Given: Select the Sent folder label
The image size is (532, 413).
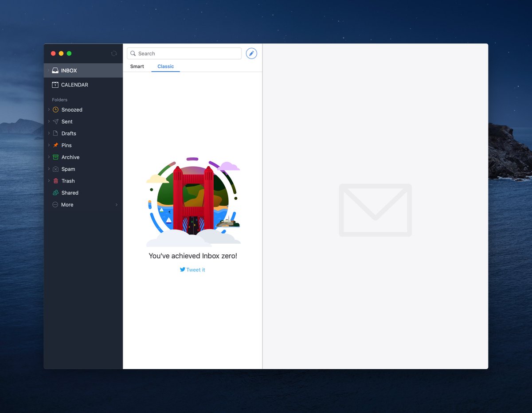Looking at the screenshot, I should point(67,121).
